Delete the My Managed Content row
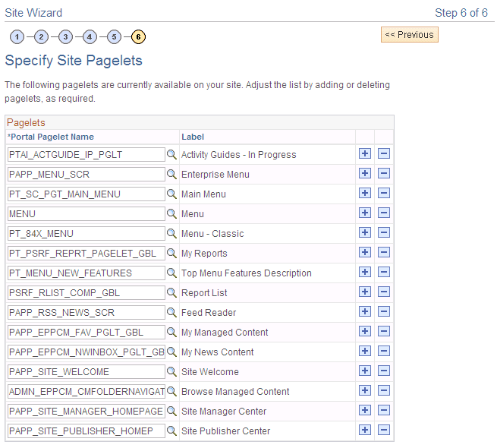Image resolution: width=497 pixels, height=448 pixels. (384, 331)
